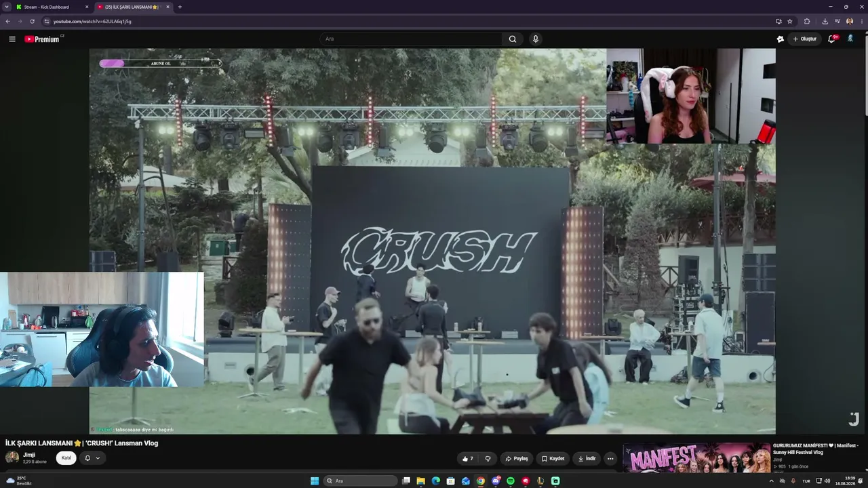Open the Microsoft Store from the taskbar

click(x=450, y=481)
